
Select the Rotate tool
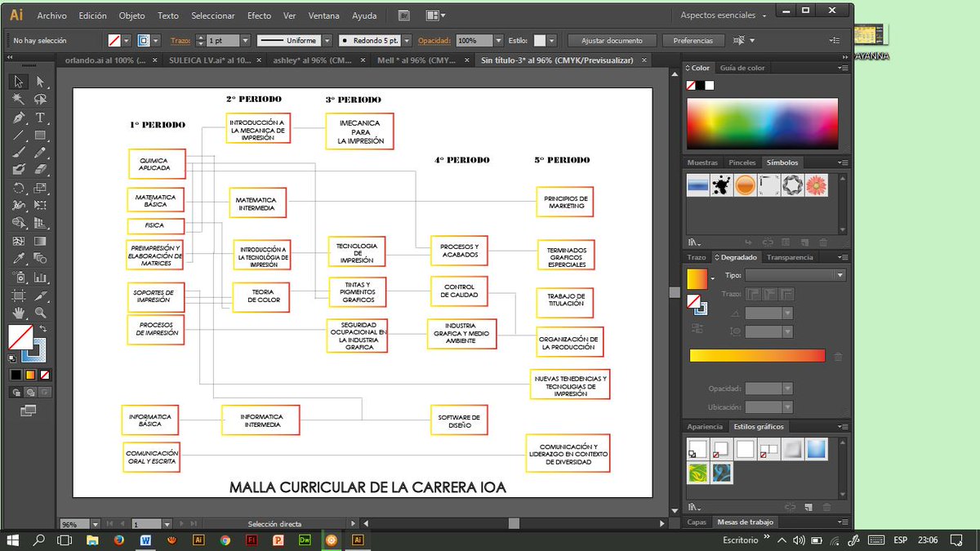pyautogui.click(x=18, y=189)
